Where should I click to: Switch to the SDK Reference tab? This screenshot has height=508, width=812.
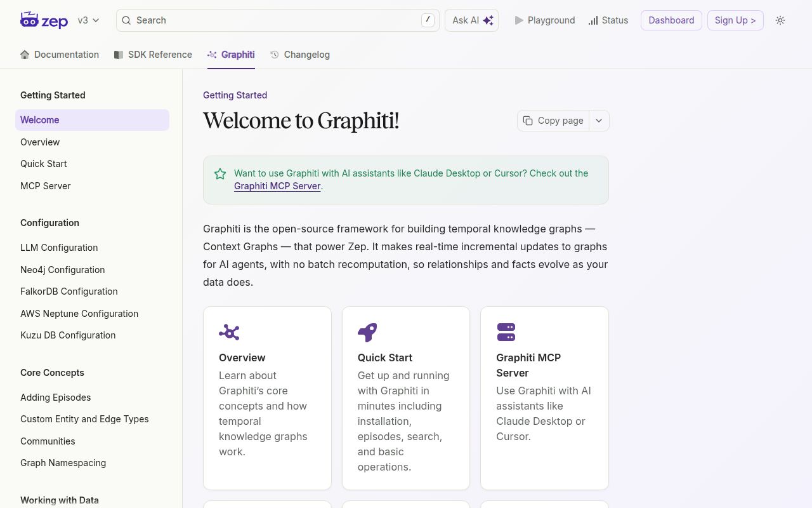click(153, 55)
